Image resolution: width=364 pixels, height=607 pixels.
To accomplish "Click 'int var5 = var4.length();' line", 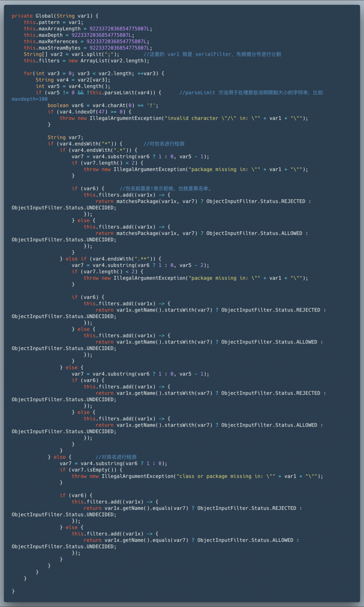I will point(73,86).
